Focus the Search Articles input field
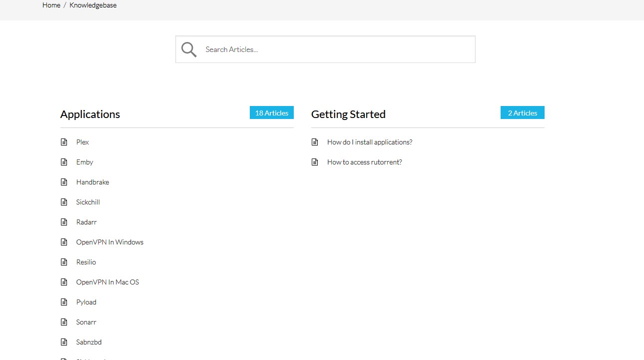The height and width of the screenshot is (360, 644). [325, 49]
